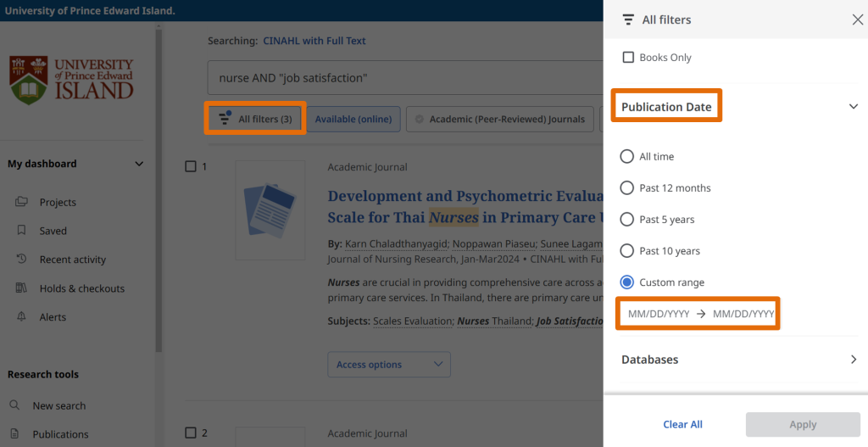Image resolution: width=868 pixels, height=447 pixels.
Task: Click the Holds & checkouts icon
Action: (x=21, y=288)
